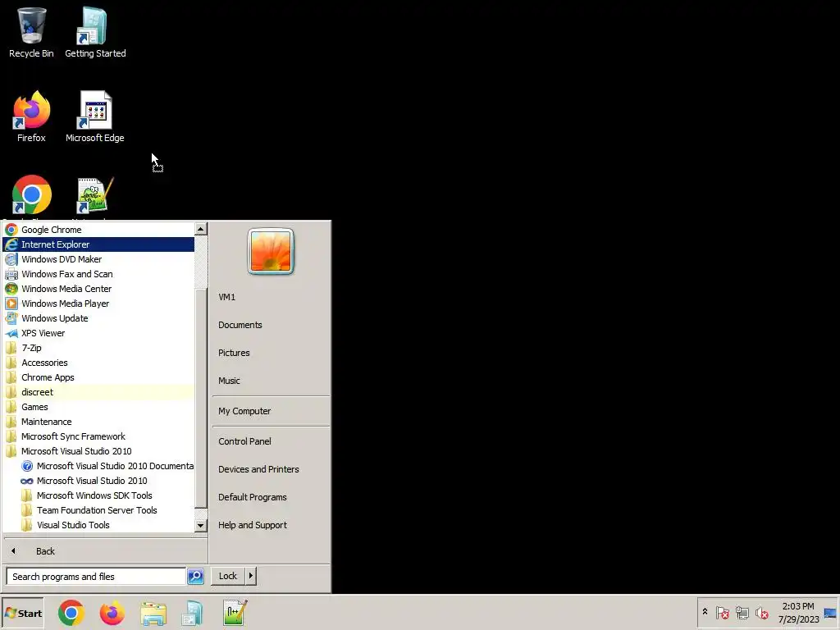Open the Microsoft Edge desktop shortcut

pos(95,116)
